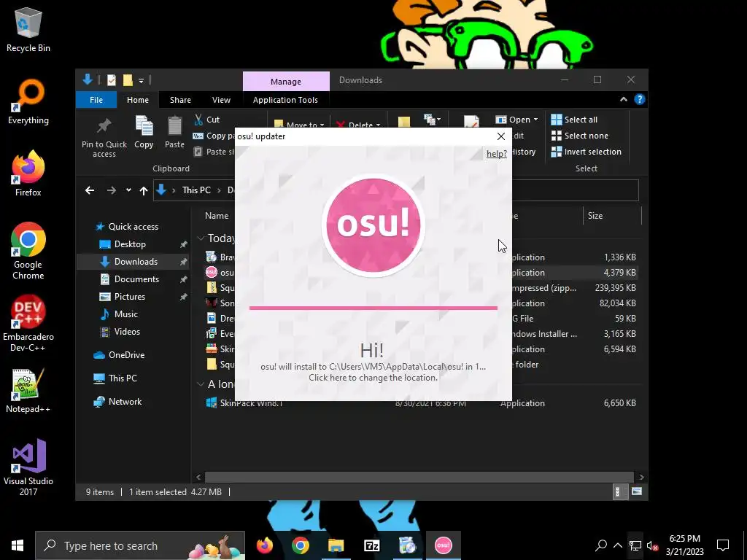This screenshot has width=747, height=560.
Task: Launch Visual Studio 2017 shortcut
Action: [28, 467]
